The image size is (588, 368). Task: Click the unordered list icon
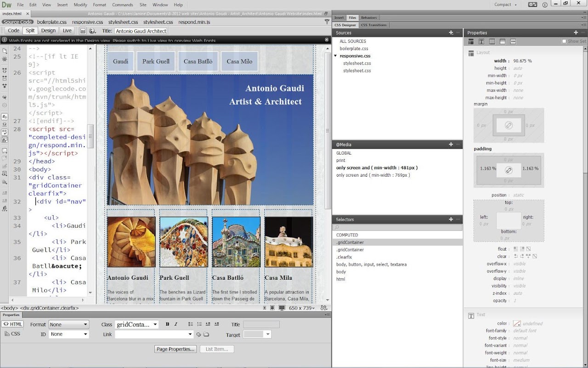pos(191,324)
